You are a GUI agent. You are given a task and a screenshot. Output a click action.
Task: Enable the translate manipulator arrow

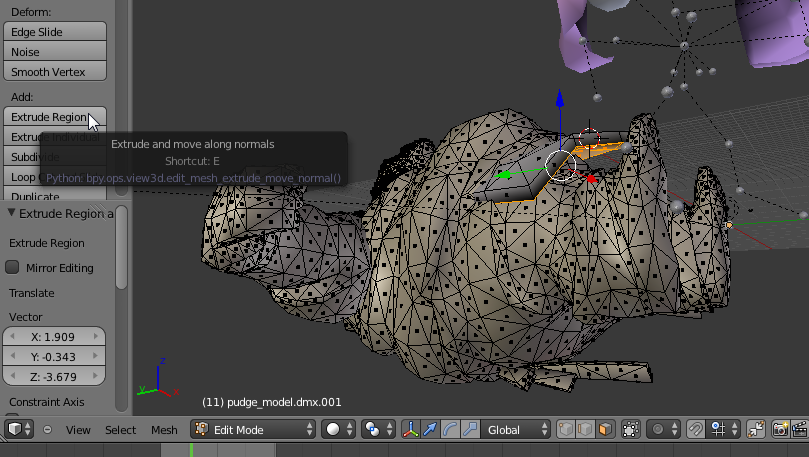[430, 429]
